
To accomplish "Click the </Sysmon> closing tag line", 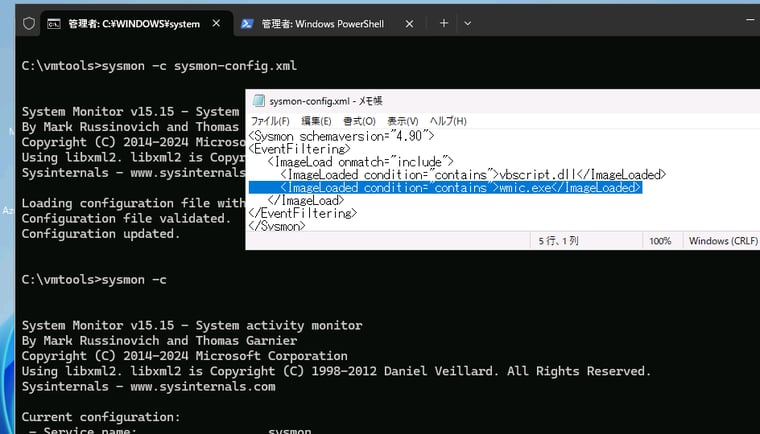I will pyautogui.click(x=277, y=226).
